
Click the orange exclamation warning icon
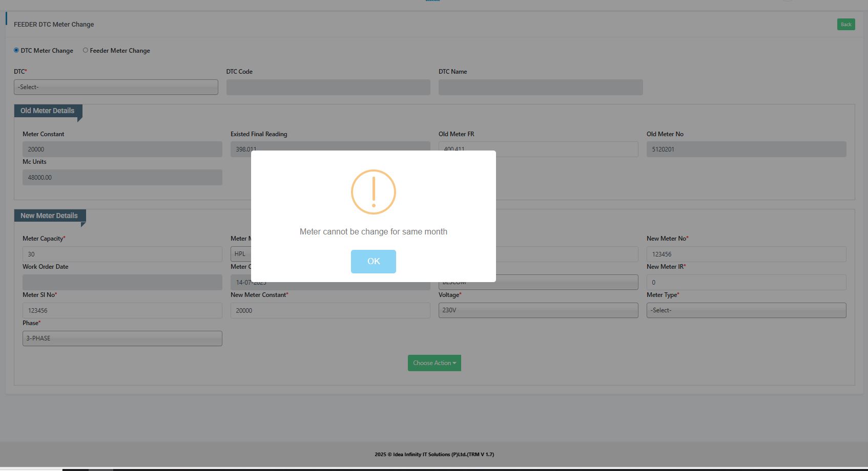[374, 192]
